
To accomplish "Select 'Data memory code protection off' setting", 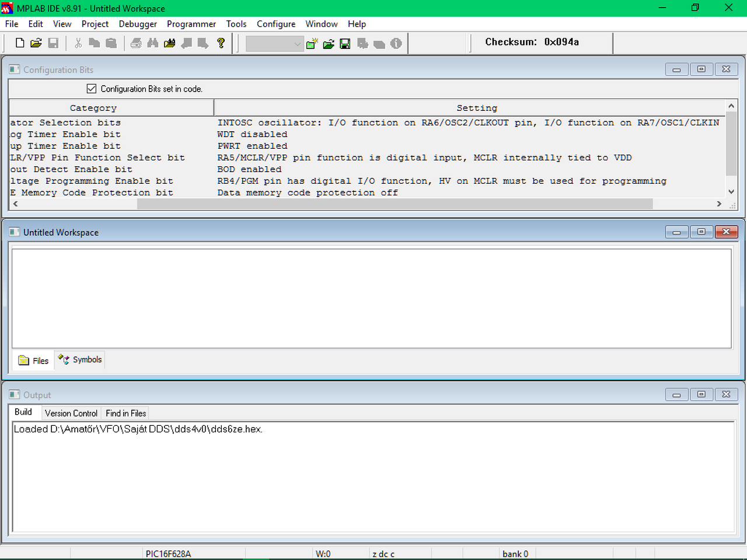I will pos(308,192).
